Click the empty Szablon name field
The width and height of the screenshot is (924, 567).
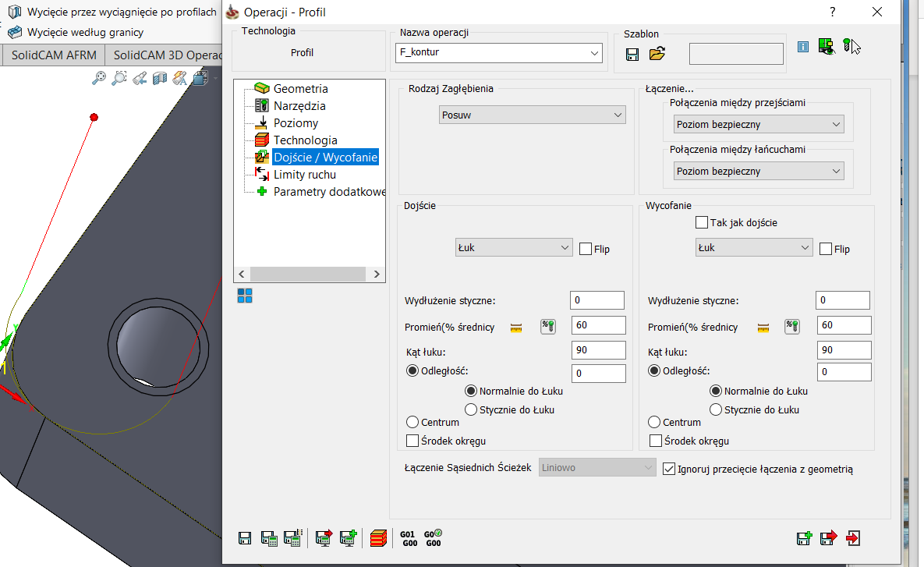[x=736, y=55]
